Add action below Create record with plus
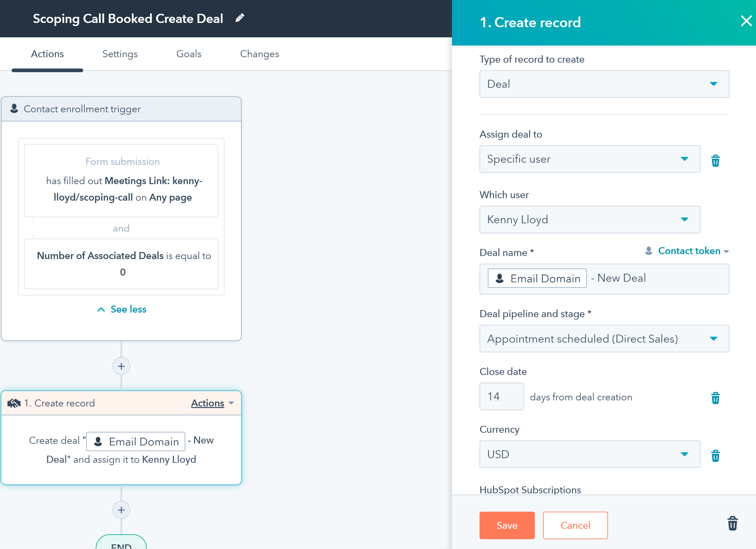Screen dimensions: 756x549 tap(121, 510)
